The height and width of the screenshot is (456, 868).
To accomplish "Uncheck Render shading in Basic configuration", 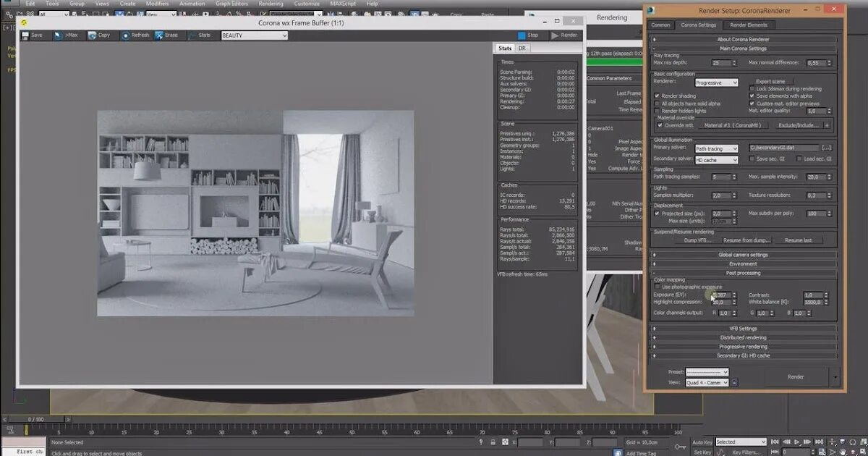I will pos(657,96).
